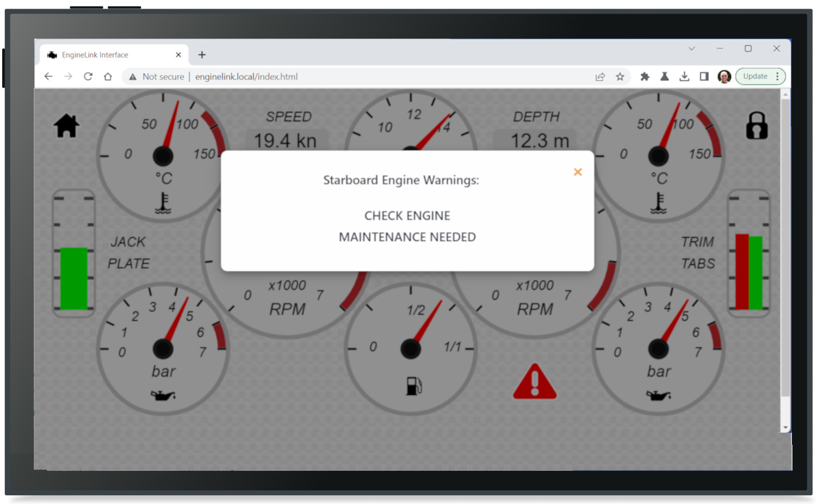Click the browser Update button
Screen dimensions: 817x504
(755, 77)
